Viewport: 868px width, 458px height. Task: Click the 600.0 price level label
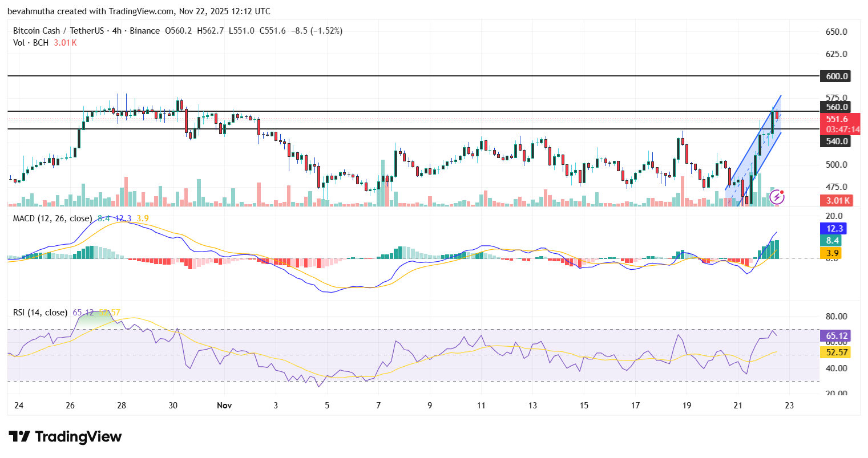tap(835, 76)
